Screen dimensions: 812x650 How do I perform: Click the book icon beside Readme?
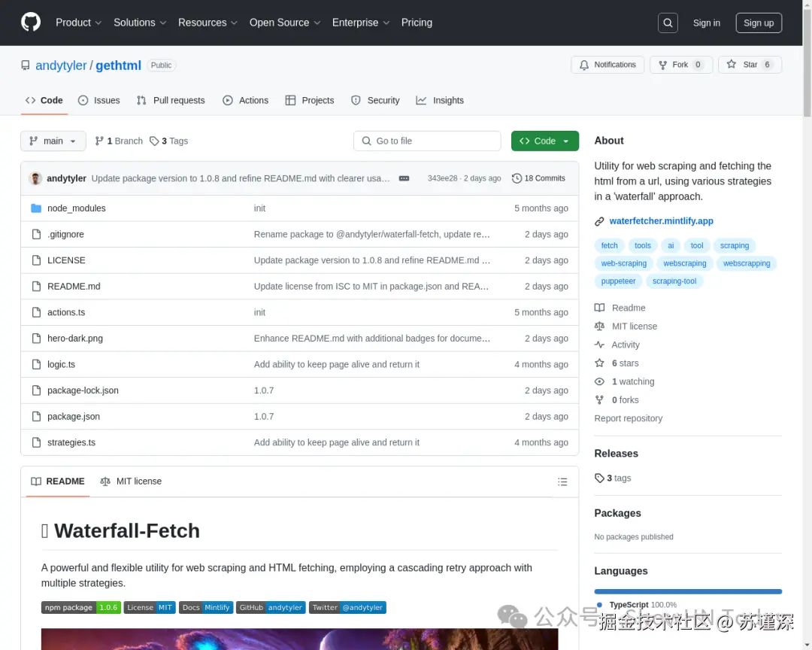point(599,308)
